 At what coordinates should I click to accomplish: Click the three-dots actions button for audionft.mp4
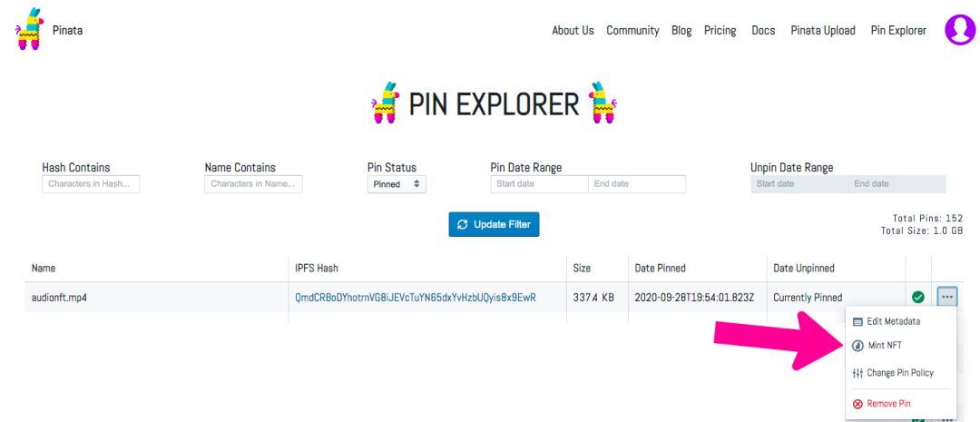[946, 297]
